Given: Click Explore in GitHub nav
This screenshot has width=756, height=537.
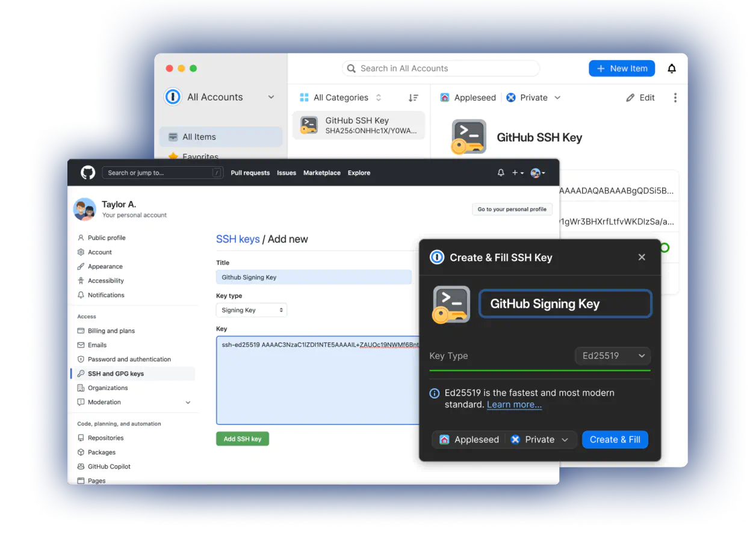Looking at the screenshot, I should [x=359, y=173].
